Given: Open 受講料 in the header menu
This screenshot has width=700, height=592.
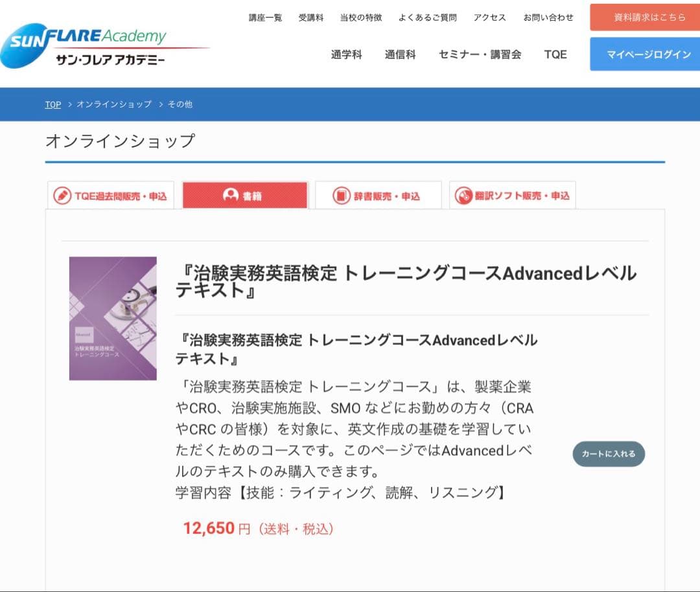Looking at the screenshot, I should pyautogui.click(x=312, y=18).
